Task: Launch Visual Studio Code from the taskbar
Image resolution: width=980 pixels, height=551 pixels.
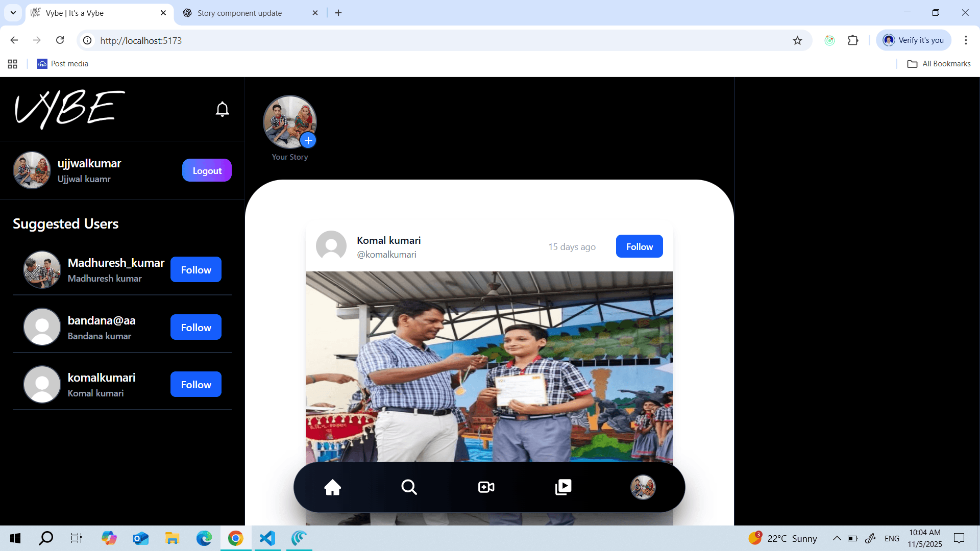Action: click(x=267, y=538)
